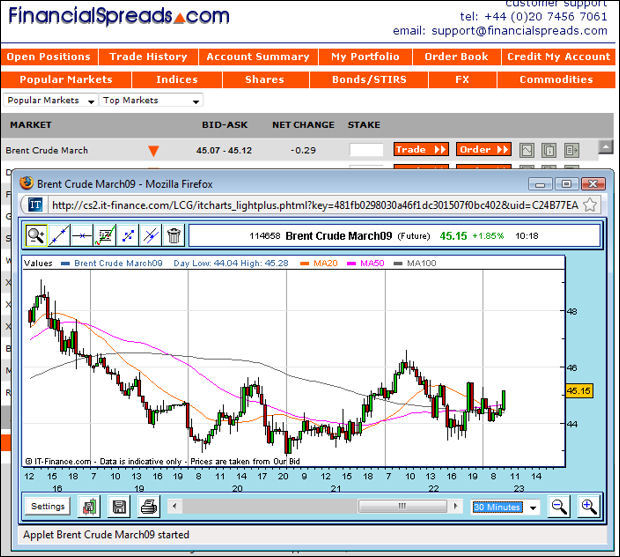The width and height of the screenshot is (620, 557).
Task: Select the Indices category tab
Action: tap(177, 80)
